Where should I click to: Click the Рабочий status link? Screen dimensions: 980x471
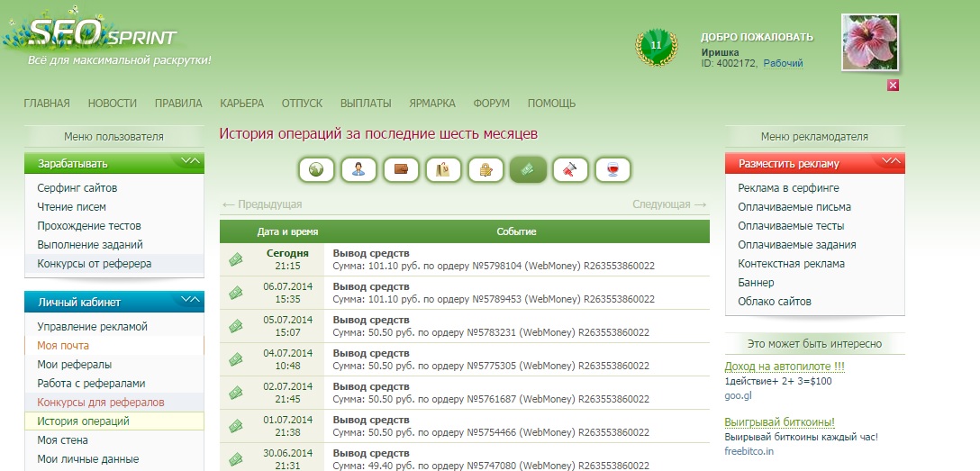click(783, 63)
